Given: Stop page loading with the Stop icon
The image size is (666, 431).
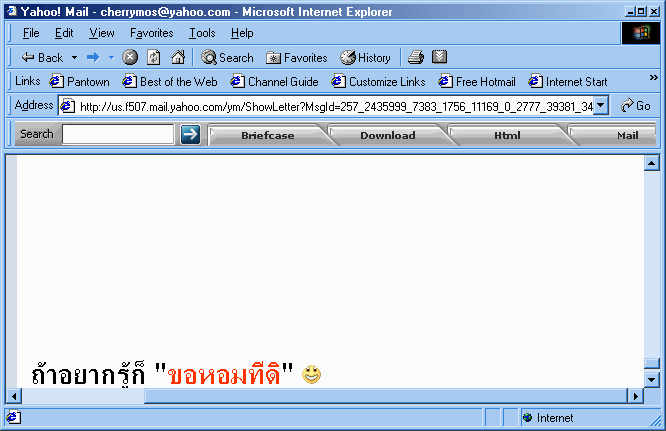Looking at the screenshot, I should tap(130, 57).
